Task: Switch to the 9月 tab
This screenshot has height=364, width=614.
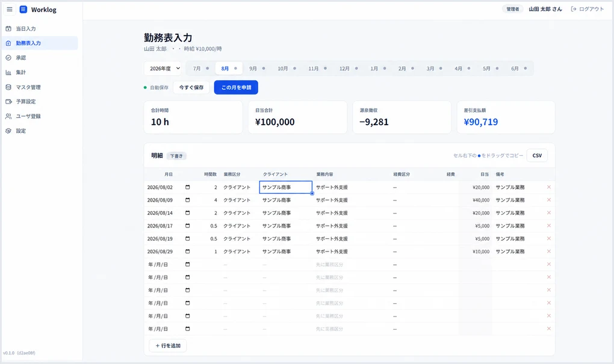Action: coord(257,69)
